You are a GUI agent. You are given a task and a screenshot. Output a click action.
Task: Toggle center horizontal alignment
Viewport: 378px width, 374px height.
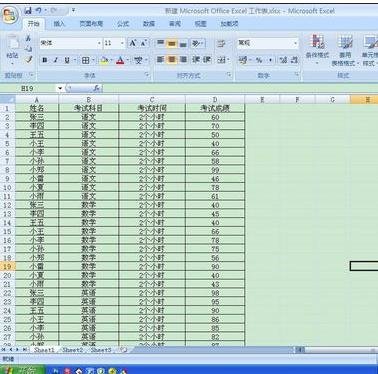[x=172, y=60]
